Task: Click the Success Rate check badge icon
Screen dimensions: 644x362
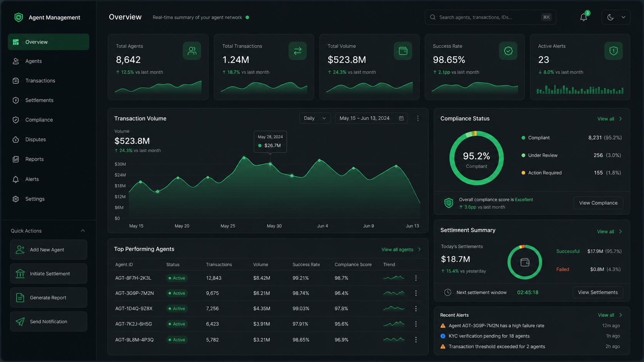Action: (508, 51)
